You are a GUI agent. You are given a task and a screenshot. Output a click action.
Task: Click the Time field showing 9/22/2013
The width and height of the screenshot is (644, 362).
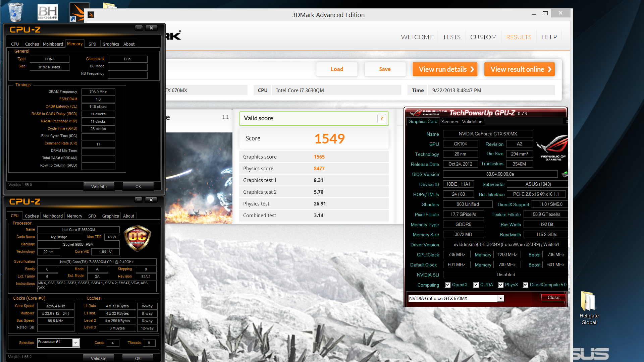pos(491,90)
